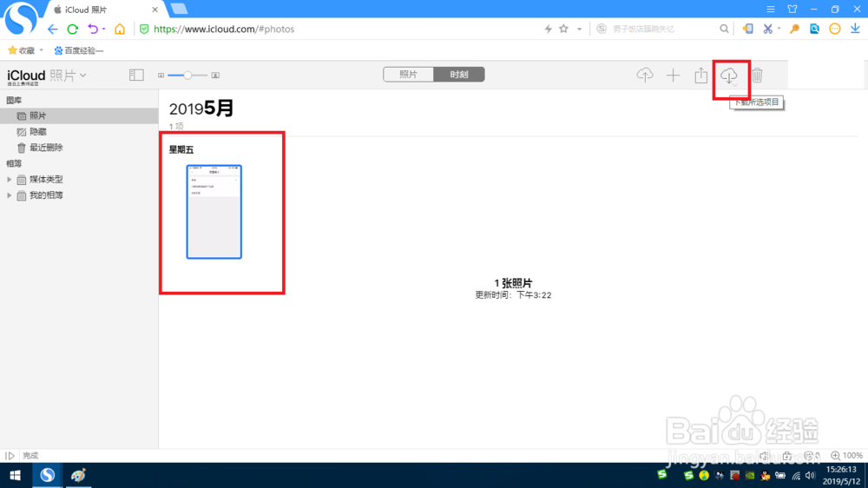Click the Sogou browser taskbar icon
868x488 pixels.
[x=47, y=475]
